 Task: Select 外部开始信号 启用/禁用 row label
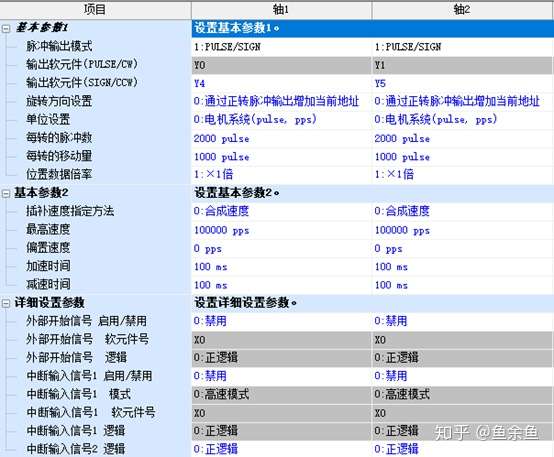(87, 321)
